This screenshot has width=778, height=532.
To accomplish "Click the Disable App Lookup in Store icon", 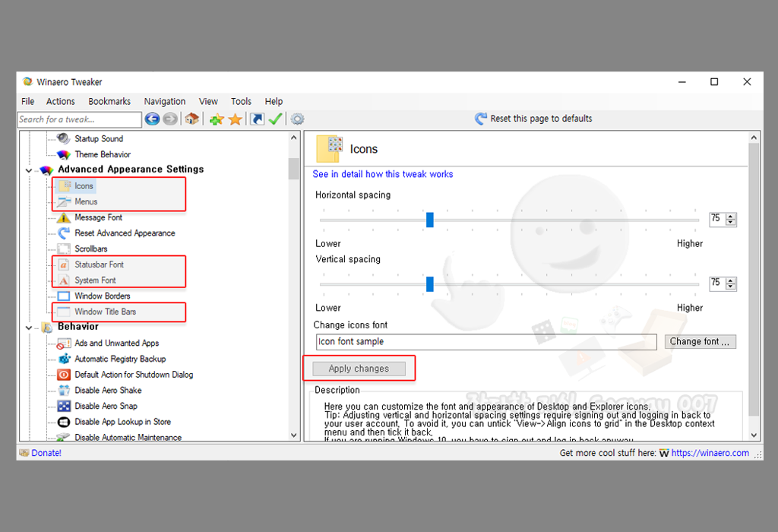I will pos(64,422).
